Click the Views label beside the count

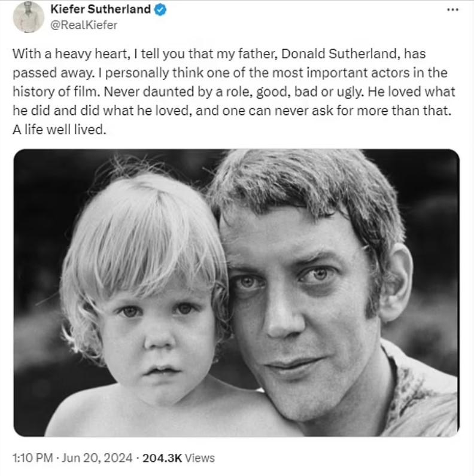pos(199,458)
